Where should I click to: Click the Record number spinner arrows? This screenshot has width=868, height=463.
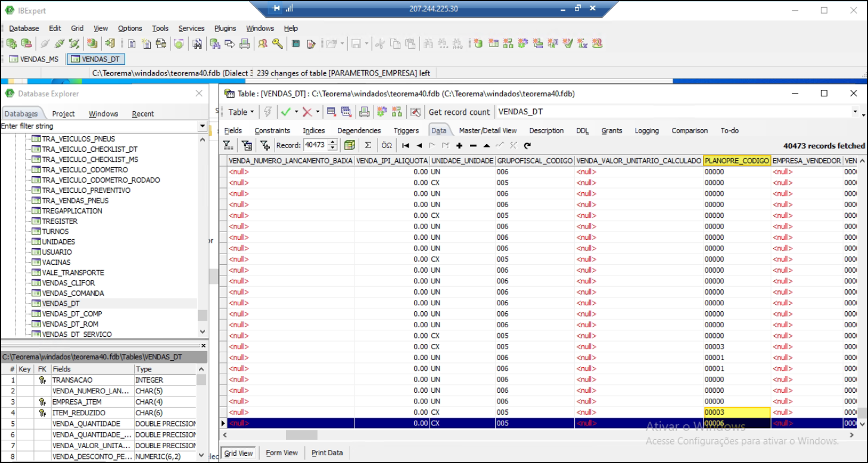pyautogui.click(x=333, y=145)
